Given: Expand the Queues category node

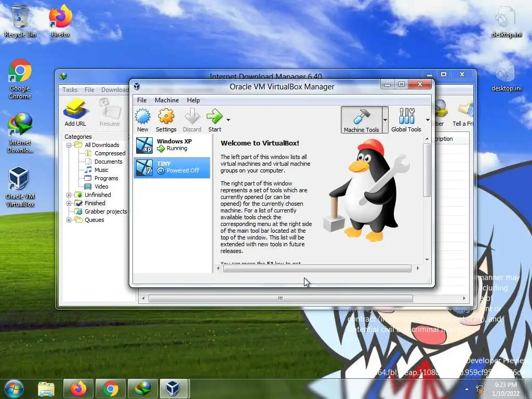Looking at the screenshot, I should [x=69, y=220].
